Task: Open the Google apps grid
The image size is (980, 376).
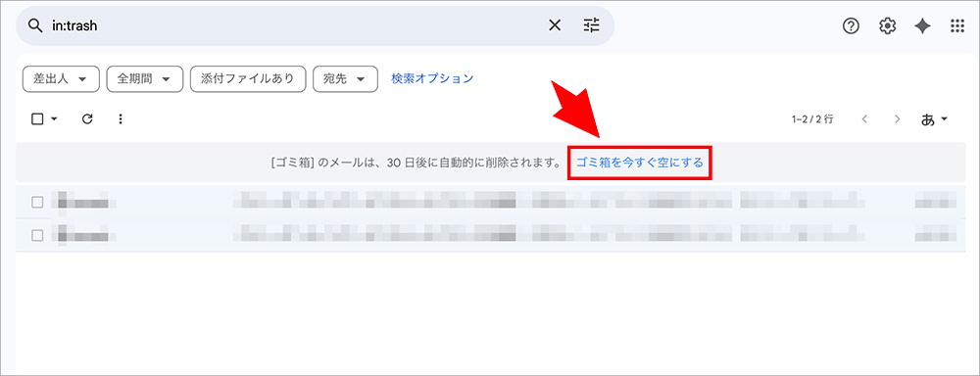Action: pos(956,25)
